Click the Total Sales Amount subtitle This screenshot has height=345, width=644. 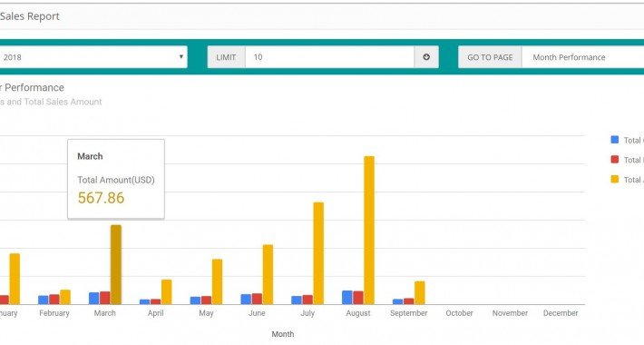[63, 102]
